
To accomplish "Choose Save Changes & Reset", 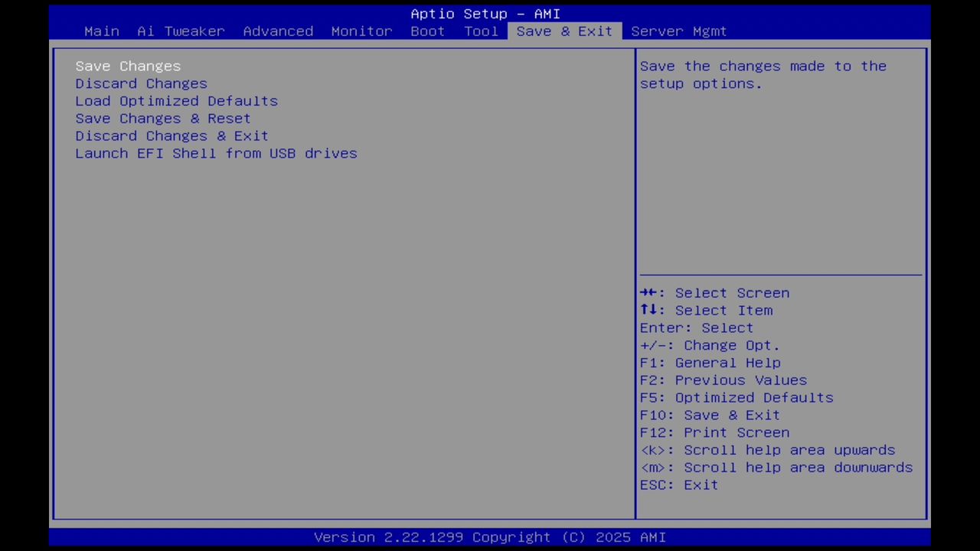I will (162, 118).
